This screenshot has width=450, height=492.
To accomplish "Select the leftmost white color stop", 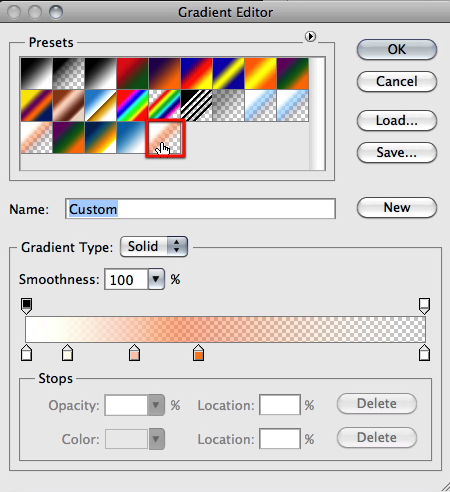I will tap(27, 353).
